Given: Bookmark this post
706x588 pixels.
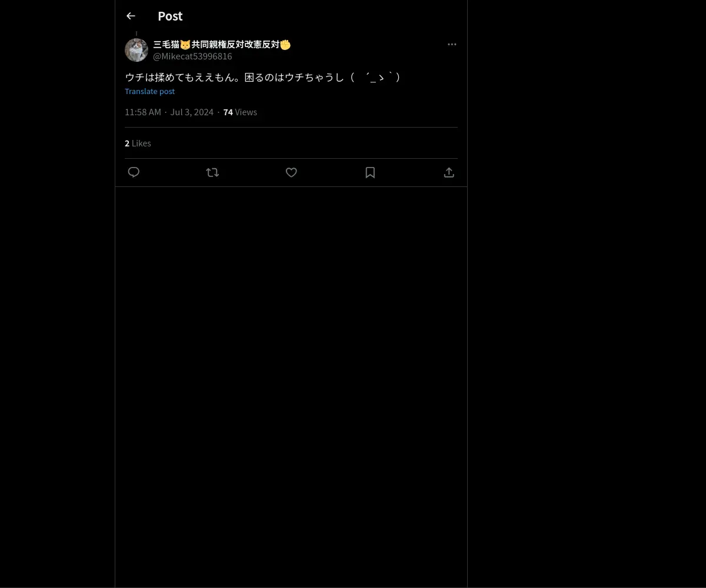Looking at the screenshot, I should (x=370, y=172).
